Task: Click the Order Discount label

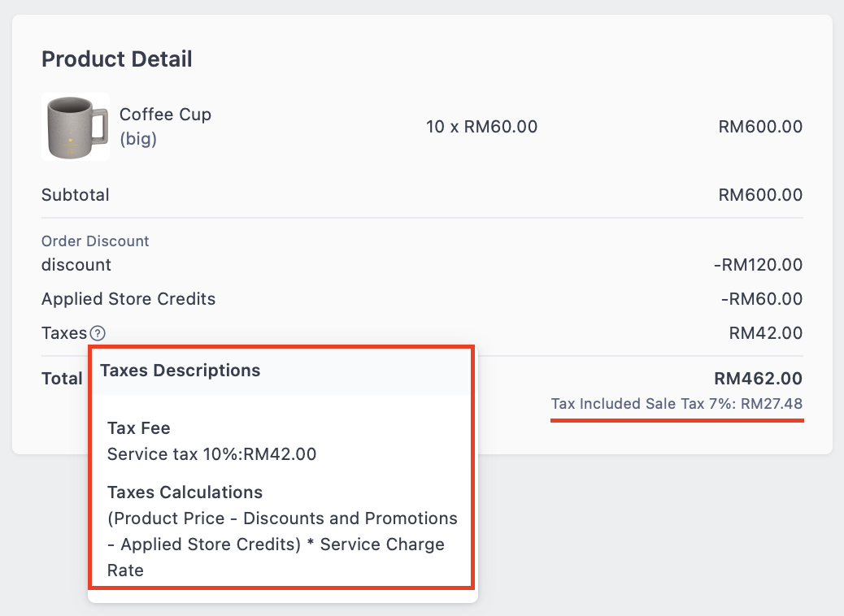Action: point(95,241)
